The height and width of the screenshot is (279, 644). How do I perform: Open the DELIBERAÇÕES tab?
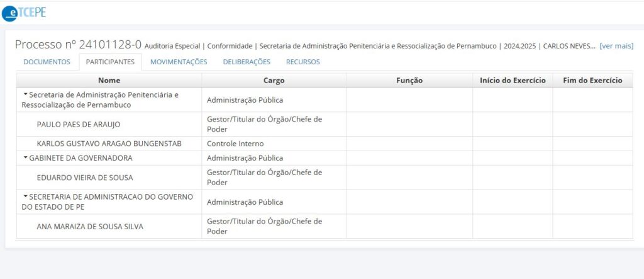(x=247, y=62)
